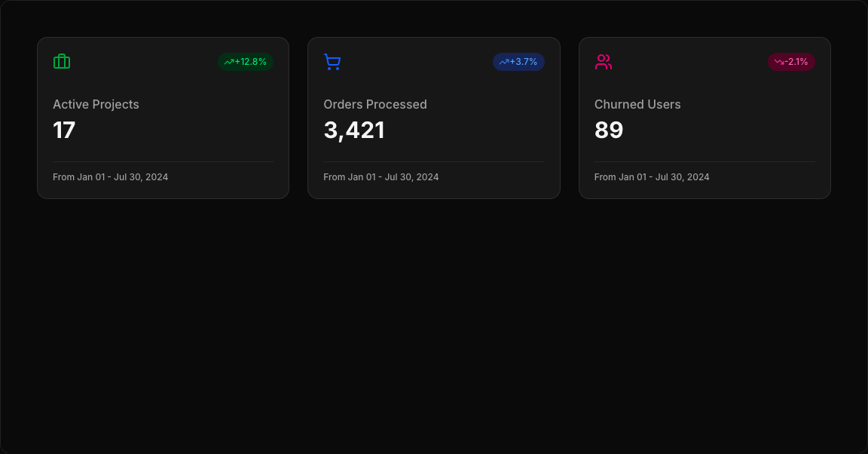The image size is (868, 454).
Task: Click the 89 churned users value
Action: point(609,130)
